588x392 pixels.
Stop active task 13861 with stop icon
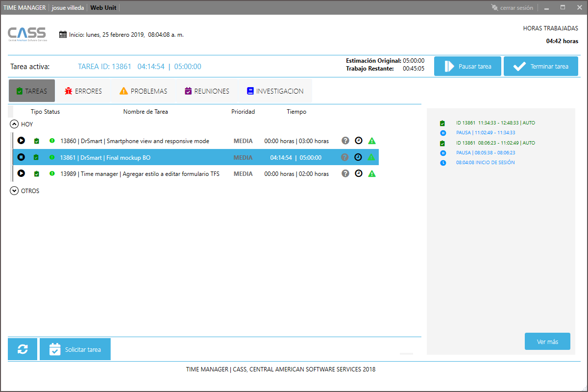21,157
